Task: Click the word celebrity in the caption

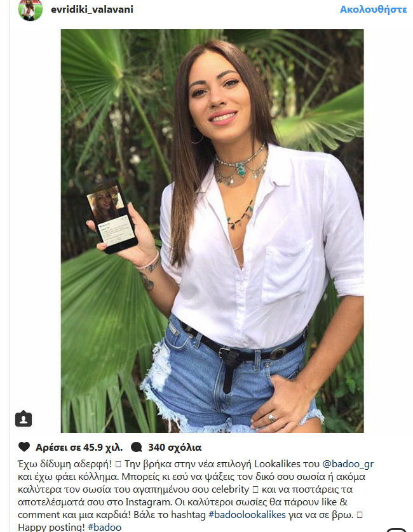Action: pos(230,489)
